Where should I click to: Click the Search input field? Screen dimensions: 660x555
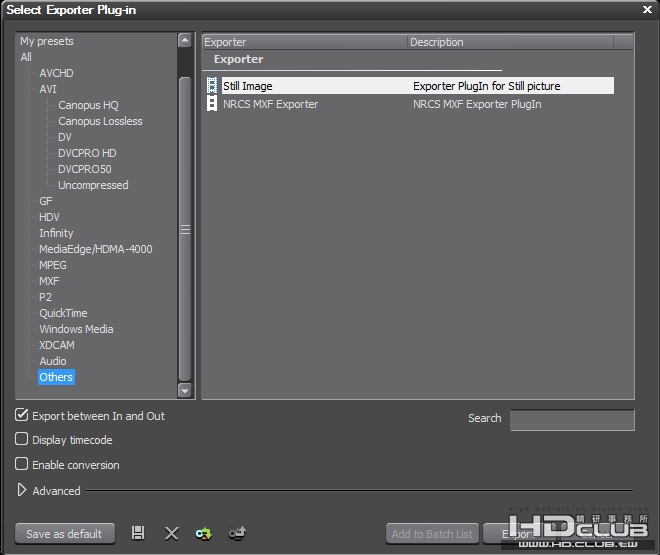(572, 420)
